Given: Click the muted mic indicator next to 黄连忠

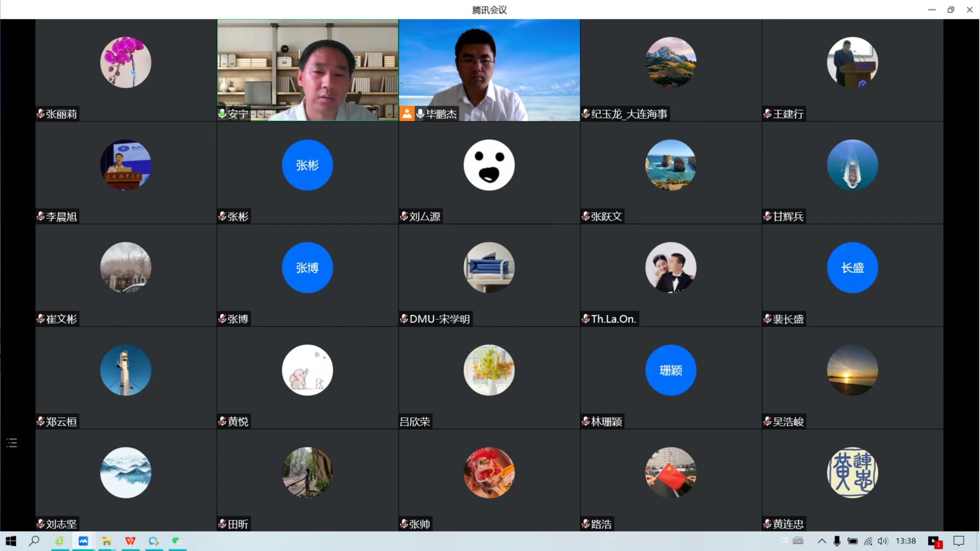Looking at the screenshot, I should (767, 524).
